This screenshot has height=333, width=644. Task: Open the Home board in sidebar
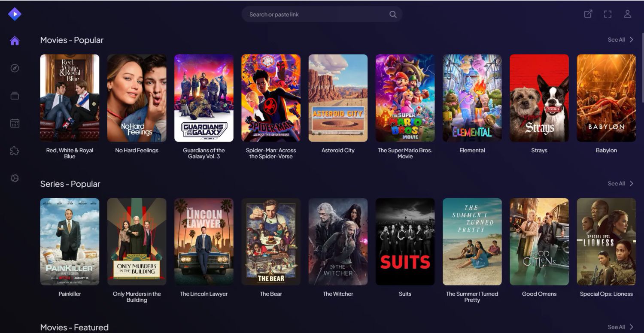(x=15, y=41)
